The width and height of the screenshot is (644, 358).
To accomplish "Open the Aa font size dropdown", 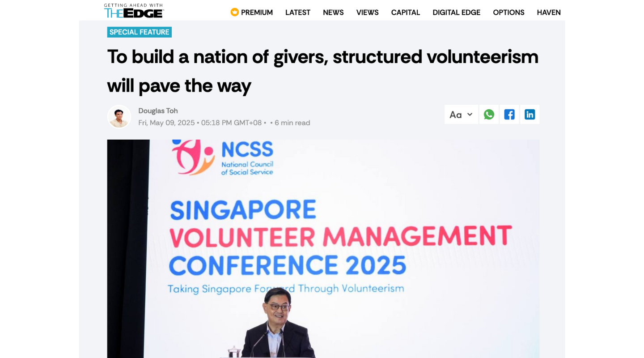I will [x=461, y=115].
